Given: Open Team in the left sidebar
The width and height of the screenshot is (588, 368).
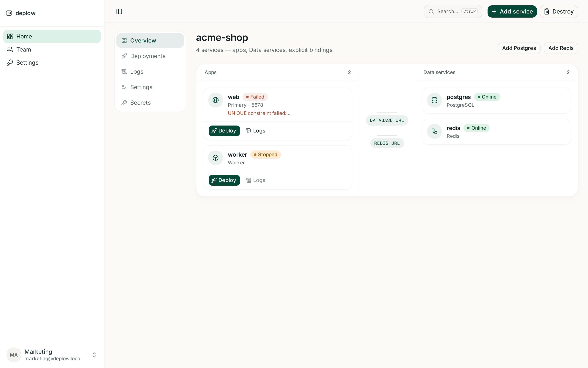Looking at the screenshot, I should [x=52, y=49].
